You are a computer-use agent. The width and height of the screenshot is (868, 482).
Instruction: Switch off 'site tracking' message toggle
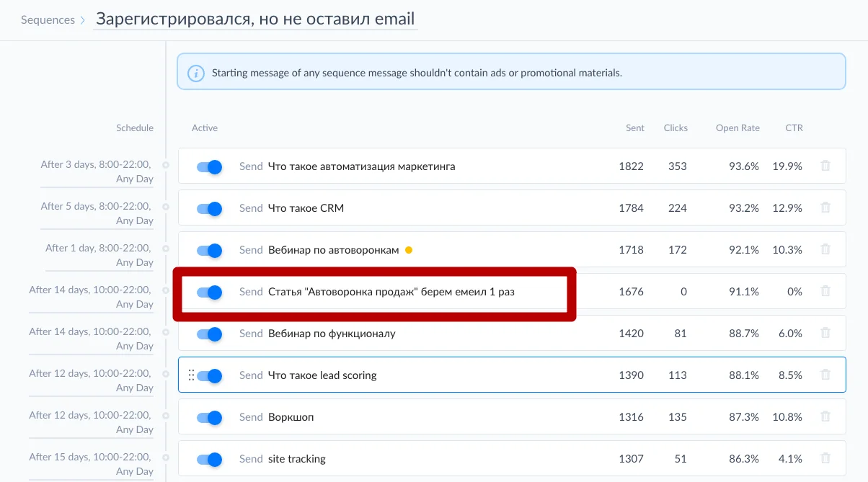[x=209, y=460]
